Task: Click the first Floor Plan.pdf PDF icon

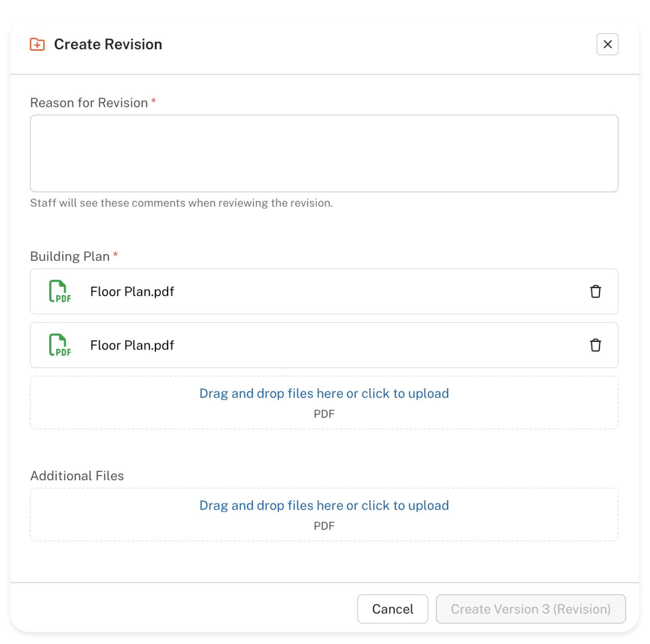Action: [x=60, y=292]
